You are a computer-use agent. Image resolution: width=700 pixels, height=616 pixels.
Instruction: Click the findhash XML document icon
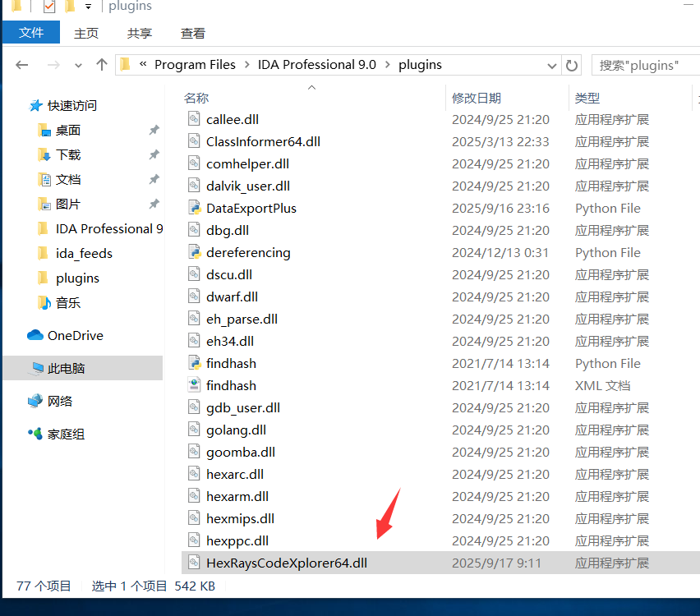(194, 386)
